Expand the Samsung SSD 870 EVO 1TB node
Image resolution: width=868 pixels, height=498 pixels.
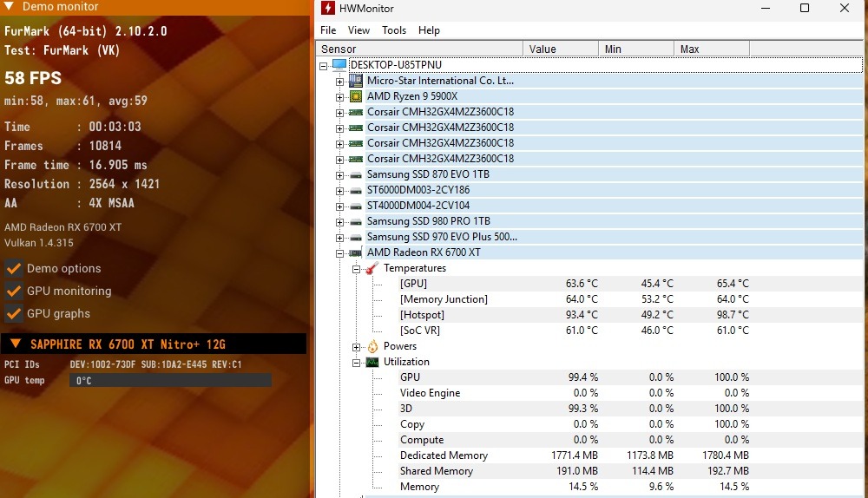340,175
